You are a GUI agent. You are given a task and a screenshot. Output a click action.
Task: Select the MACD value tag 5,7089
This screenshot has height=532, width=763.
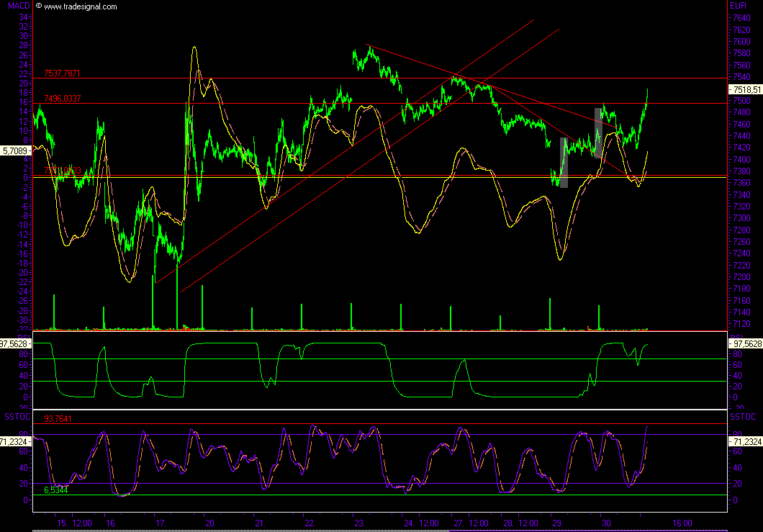coord(15,151)
